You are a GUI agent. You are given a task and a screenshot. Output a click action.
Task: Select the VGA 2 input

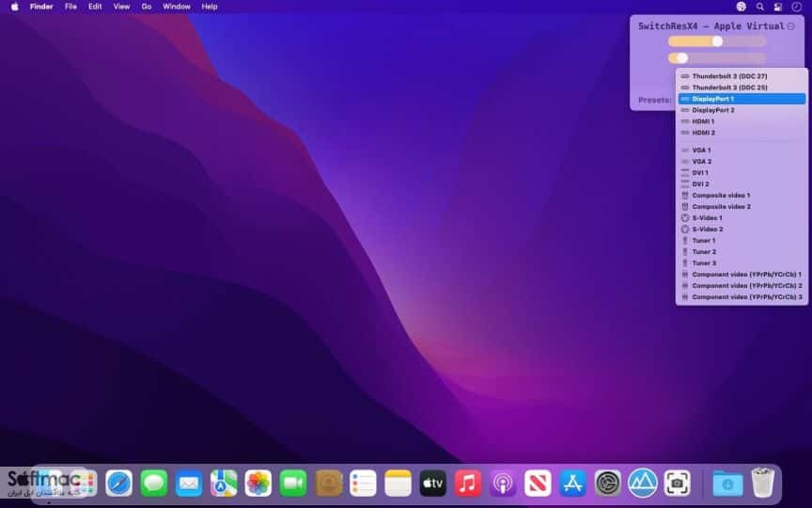[x=742, y=162]
